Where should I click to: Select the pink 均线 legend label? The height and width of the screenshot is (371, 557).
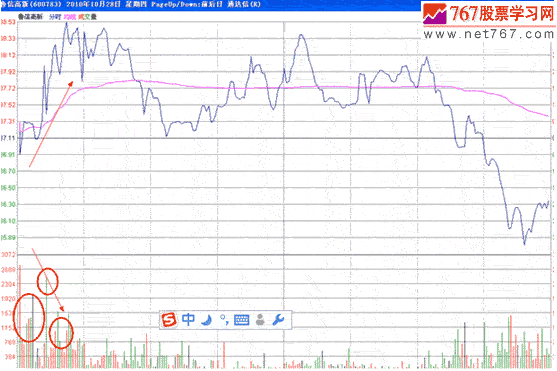point(70,17)
